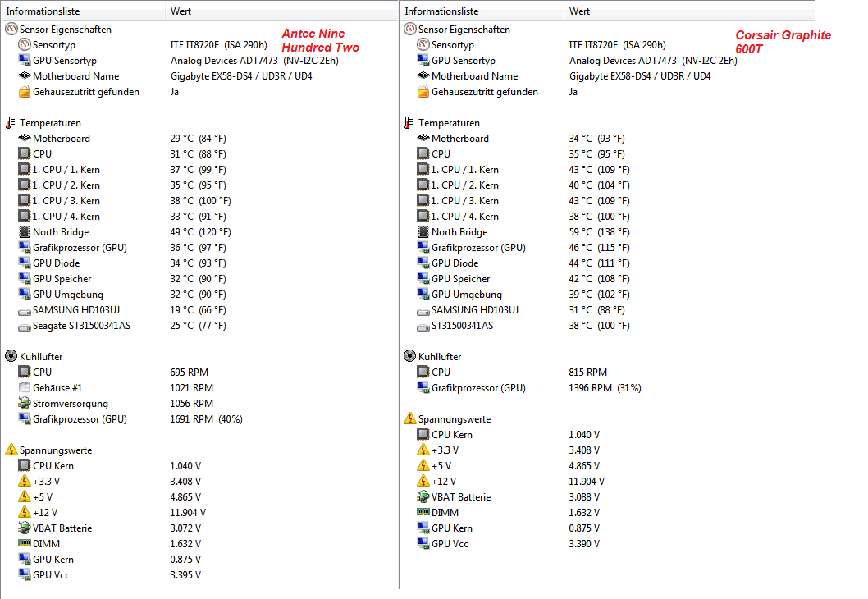The width and height of the screenshot is (868, 599).
Task: Click the Informationsliste column header in Corsair panel
Action: pos(482,11)
